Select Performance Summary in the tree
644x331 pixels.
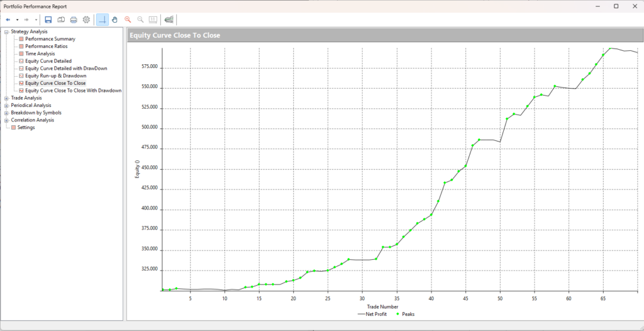[x=50, y=39]
